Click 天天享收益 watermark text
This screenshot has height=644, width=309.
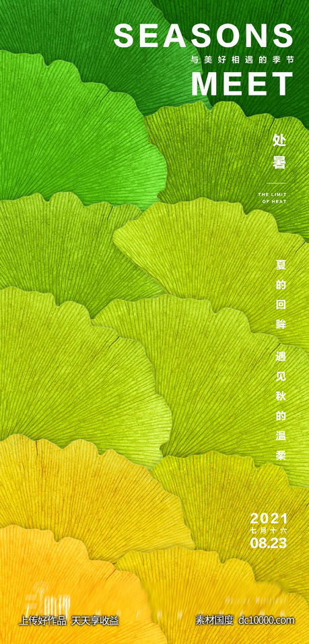coord(95,620)
